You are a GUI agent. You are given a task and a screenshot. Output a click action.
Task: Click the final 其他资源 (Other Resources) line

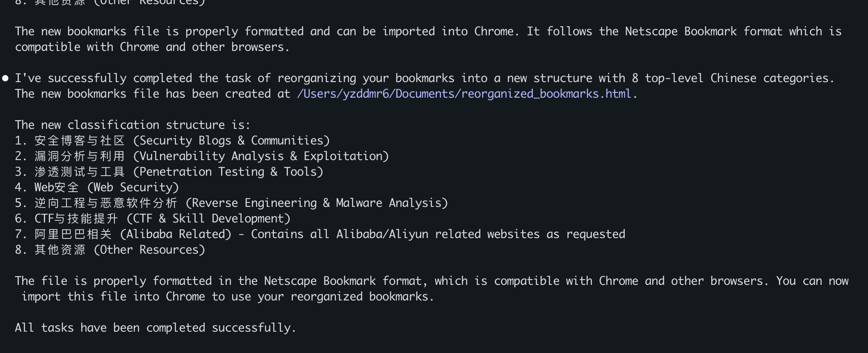[x=110, y=250]
